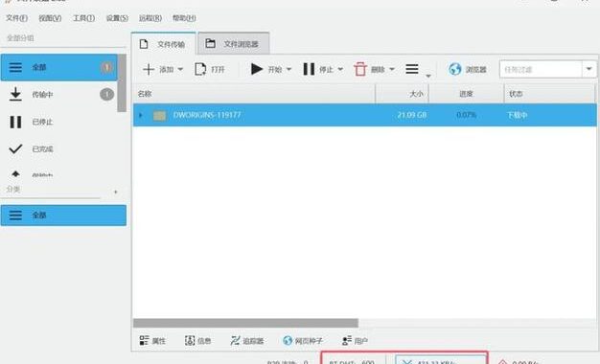
Task: Expand the 停止 dropdown arrow
Action: point(340,70)
